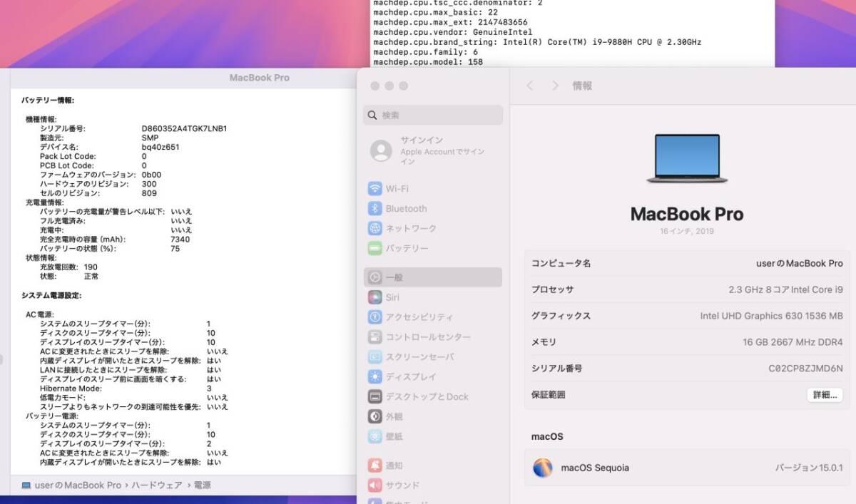This screenshot has height=504, width=856.
Task: Click the 詳細 warranty details button
Action: click(825, 394)
